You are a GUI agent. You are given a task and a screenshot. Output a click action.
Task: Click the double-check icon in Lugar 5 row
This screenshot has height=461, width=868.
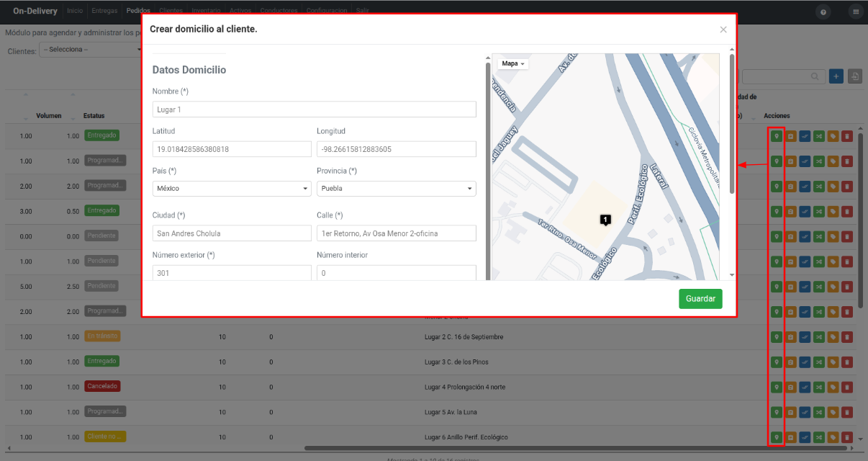pyautogui.click(x=805, y=412)
